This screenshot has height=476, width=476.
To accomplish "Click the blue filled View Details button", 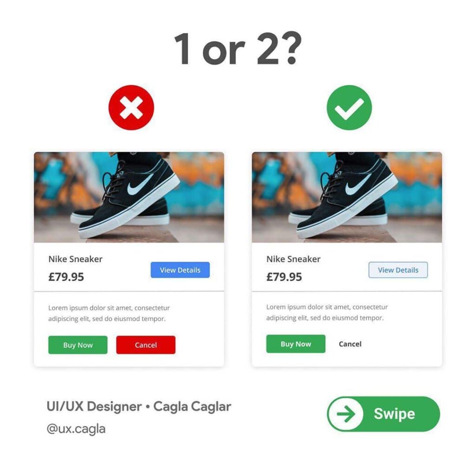I will tap(180, 270).
